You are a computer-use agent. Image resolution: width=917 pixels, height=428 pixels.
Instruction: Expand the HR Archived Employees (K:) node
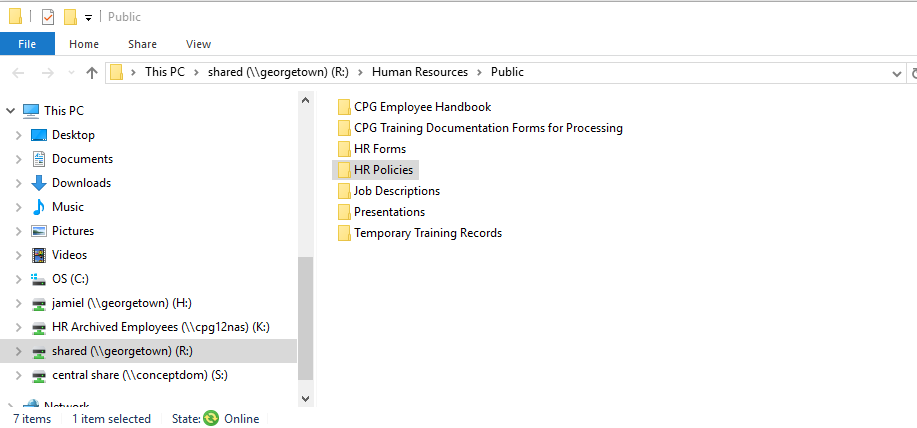pos(19,327)
